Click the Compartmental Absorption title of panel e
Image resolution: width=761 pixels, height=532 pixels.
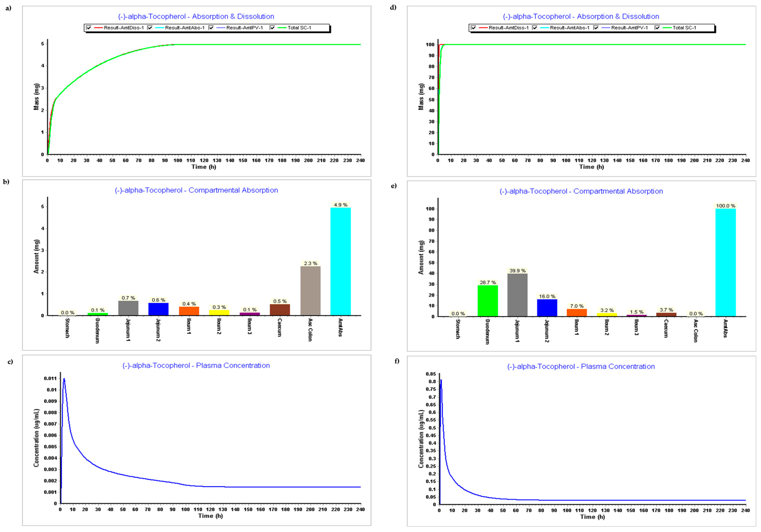point(581,191)
